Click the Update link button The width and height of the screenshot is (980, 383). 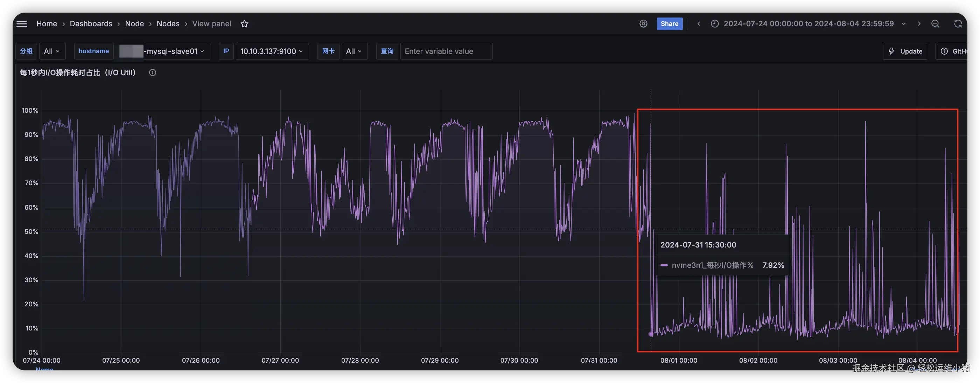point(905,51)
